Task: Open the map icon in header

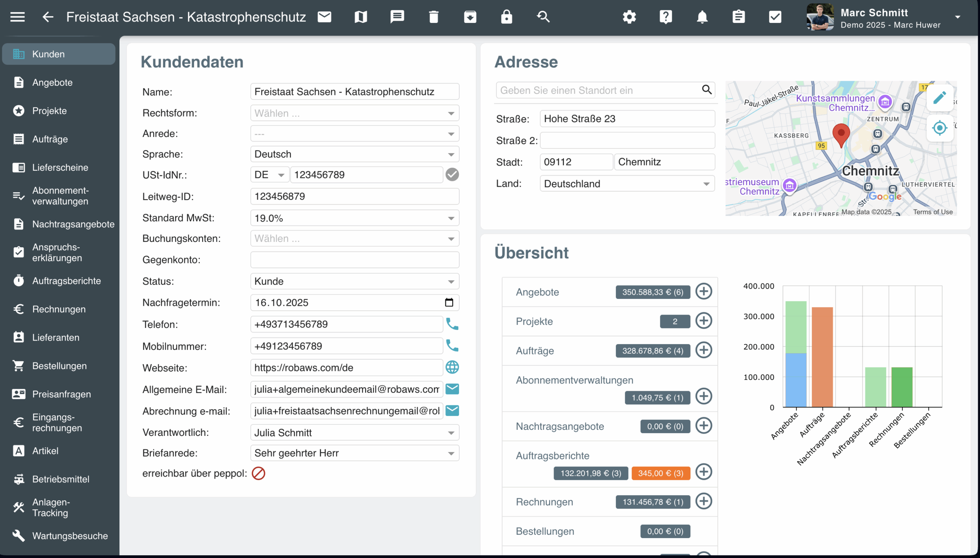Action: [x=361, y=17]
